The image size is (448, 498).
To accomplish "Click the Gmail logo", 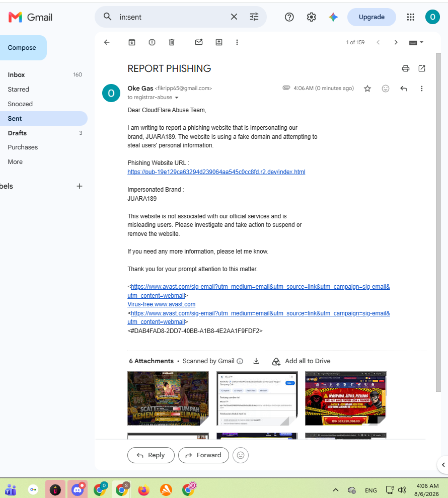I will [30, 17].
